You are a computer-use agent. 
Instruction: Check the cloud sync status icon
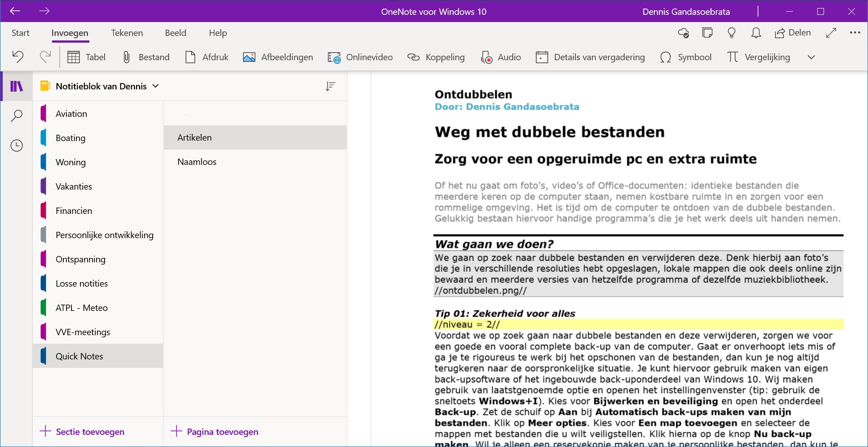pos(683,33)
